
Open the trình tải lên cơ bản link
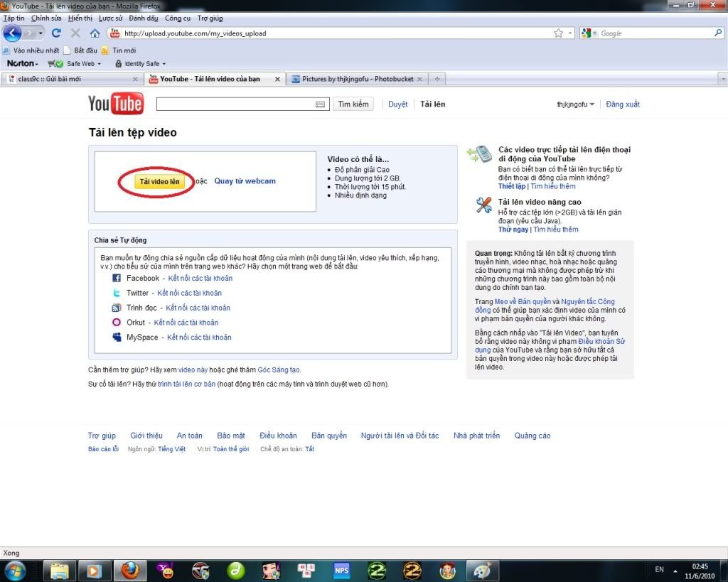[x=187, y=384]
